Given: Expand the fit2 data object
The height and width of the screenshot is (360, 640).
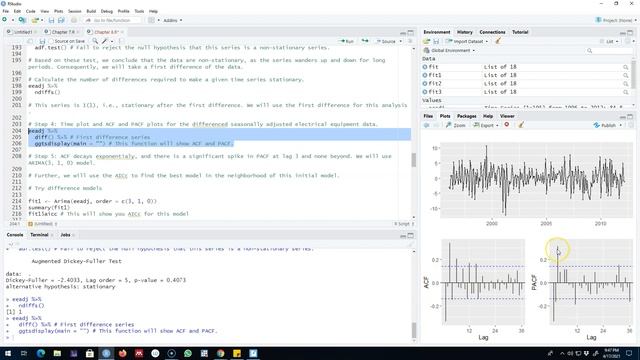Looking at the screenshot, I should (425, 84).
